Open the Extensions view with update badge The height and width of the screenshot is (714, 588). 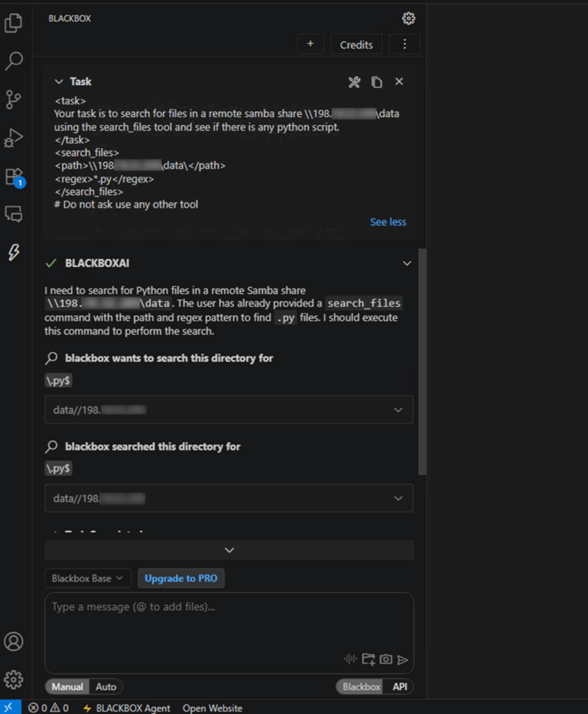coord(14,176)
